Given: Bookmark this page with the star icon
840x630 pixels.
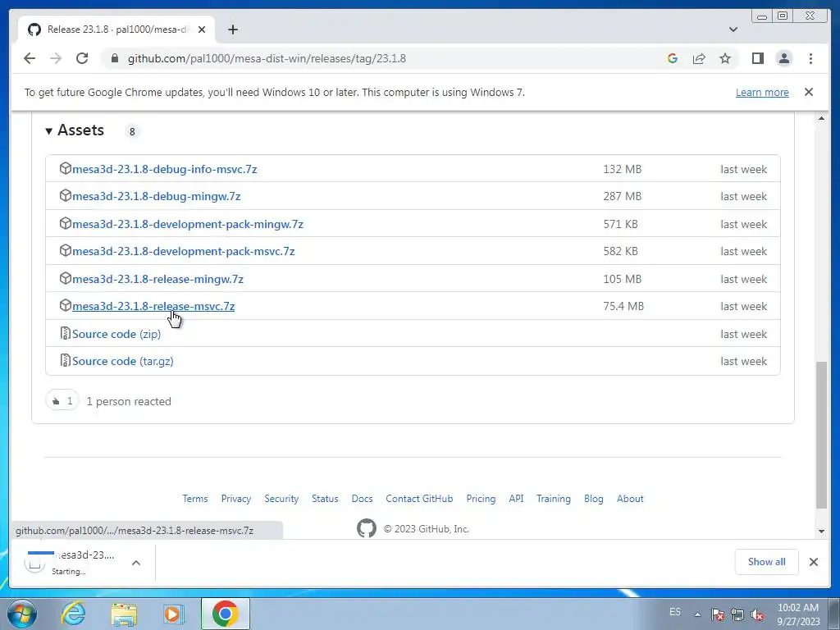Looking at the screenshot, I should tap(725, 58).
